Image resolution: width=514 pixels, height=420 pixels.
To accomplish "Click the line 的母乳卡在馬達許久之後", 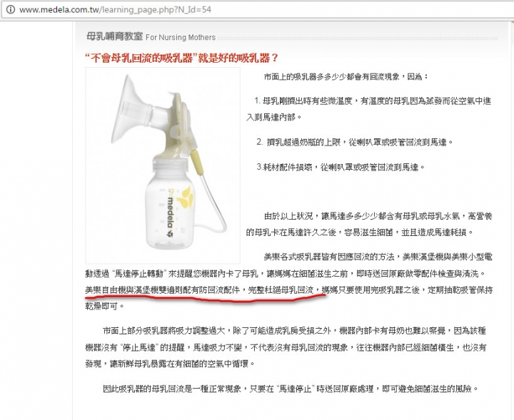I will (x=360, y=232).
